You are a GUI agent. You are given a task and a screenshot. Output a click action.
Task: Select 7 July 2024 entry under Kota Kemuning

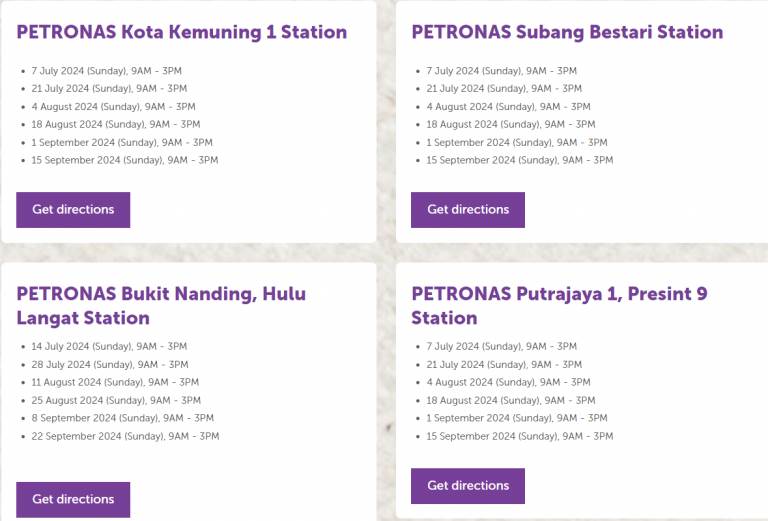106,71
